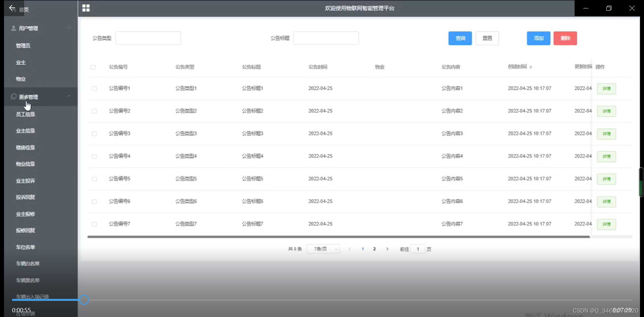This screenshot has height=317, width=644.
Task: Open details for row 公告编号6
Action: 606,201
